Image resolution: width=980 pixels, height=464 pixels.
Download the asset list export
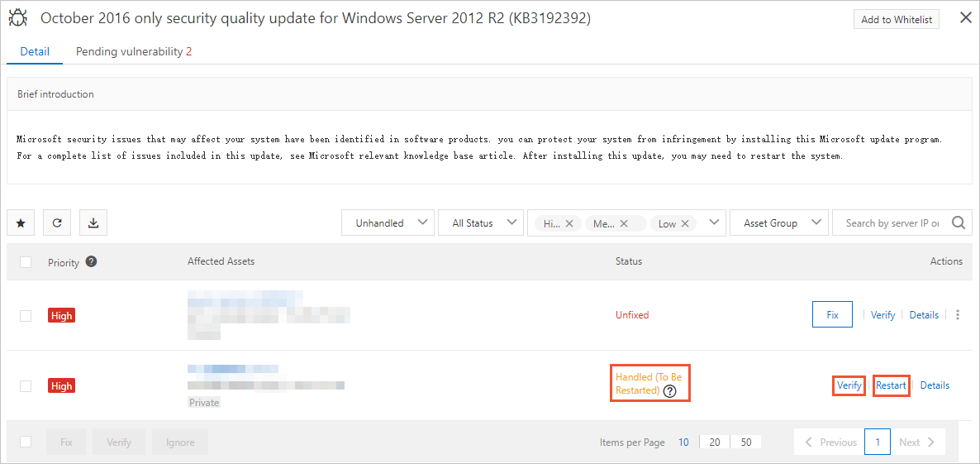(x=93, y=222)
